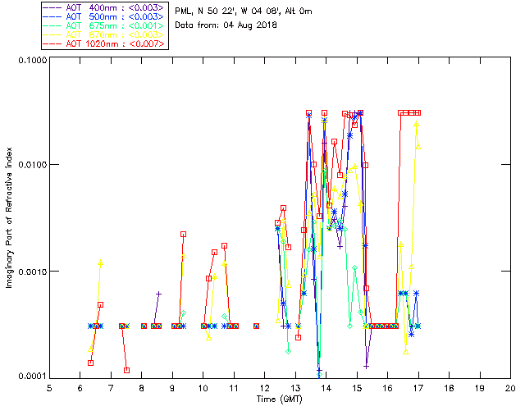Click the AOT 400nm purple legend entry

click(105, 5)
